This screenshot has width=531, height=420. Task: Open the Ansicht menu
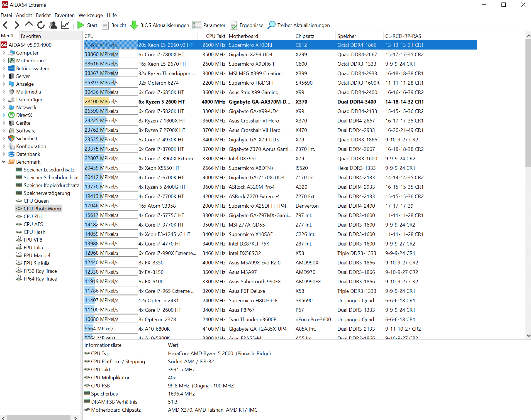24,15
